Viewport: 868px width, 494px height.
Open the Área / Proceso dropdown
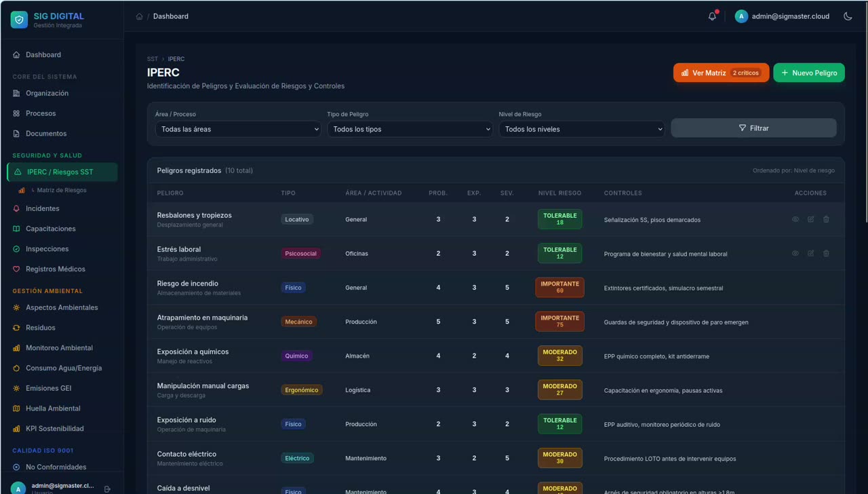tap(238, 129)
